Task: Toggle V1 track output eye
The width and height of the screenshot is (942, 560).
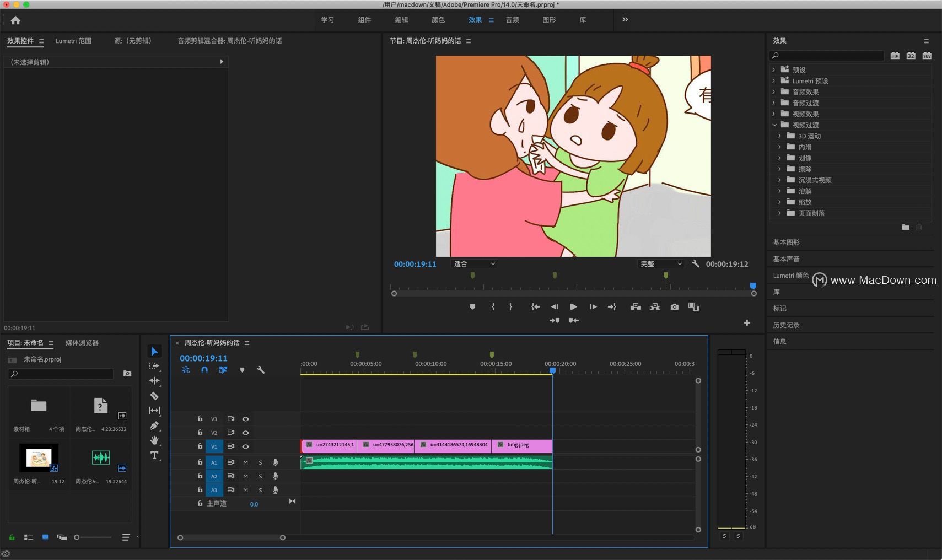Action: pyautogui.click(x=246, y=446)
